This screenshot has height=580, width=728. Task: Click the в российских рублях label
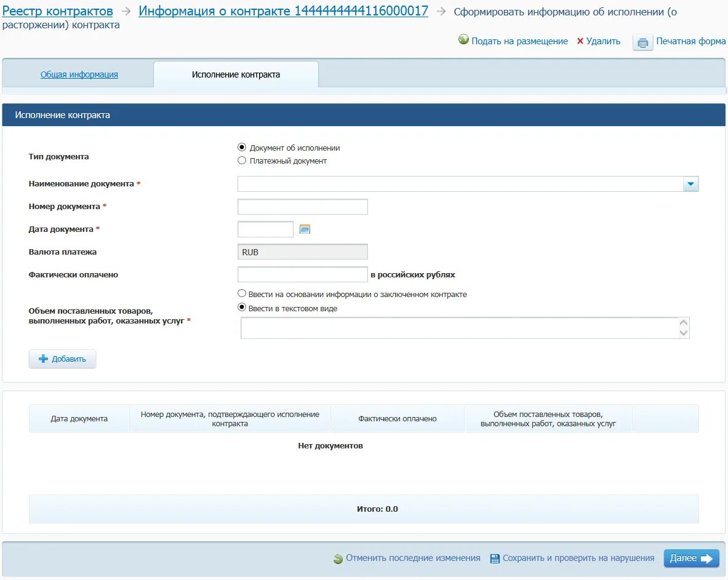pos(413,275)
